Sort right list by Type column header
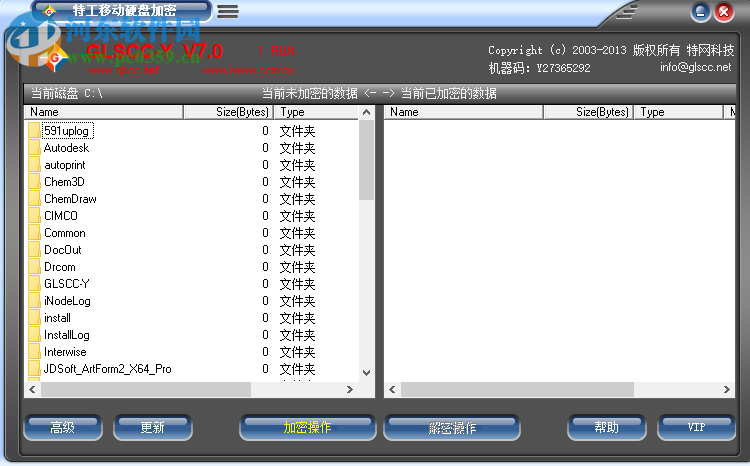750x466 pixels. pyautogui.click(x=679, y=112)
